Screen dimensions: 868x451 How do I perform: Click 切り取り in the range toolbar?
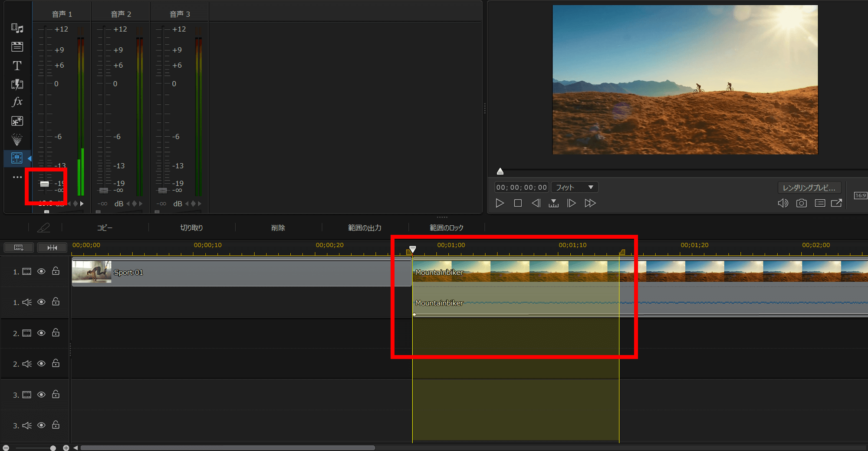coord(191,228)
